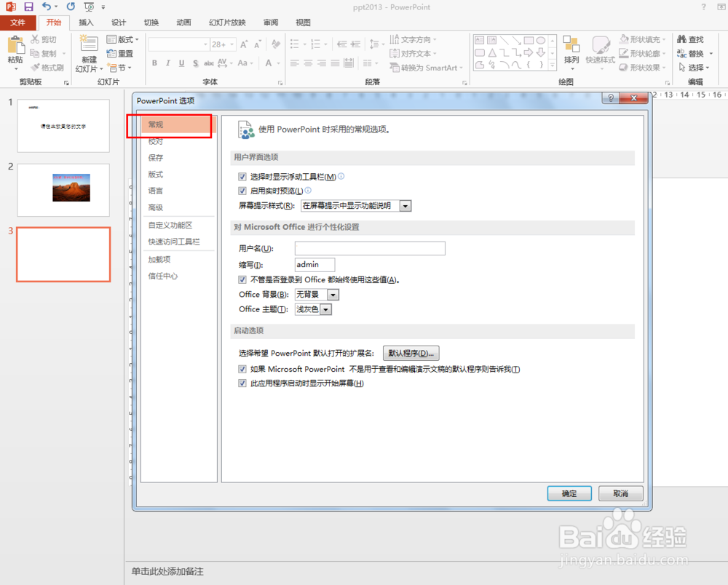Click the PowerPoint app logo icon
The image size is (728, 585).
[x=11, y=7]
